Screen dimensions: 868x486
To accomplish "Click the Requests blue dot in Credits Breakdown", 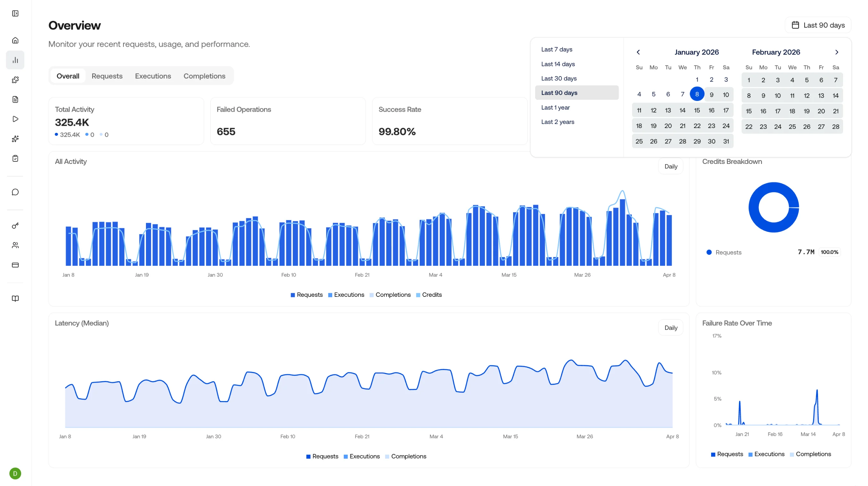I will pos(709,252).
